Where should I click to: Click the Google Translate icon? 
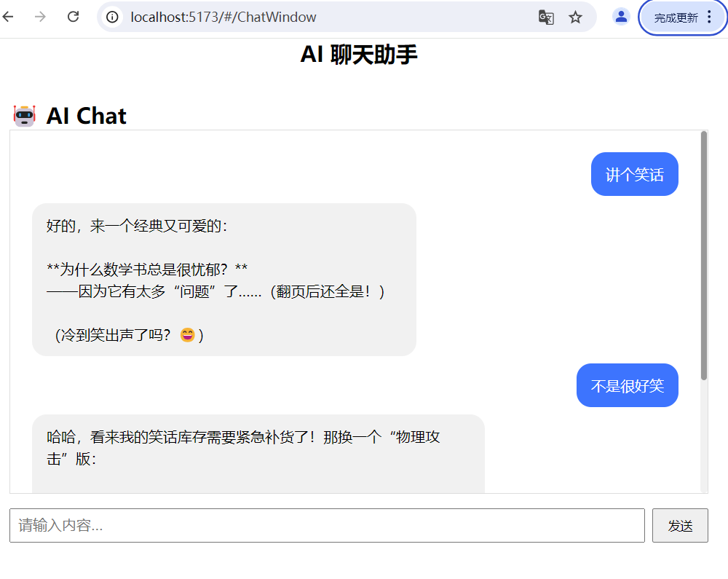tap(546, 17)
